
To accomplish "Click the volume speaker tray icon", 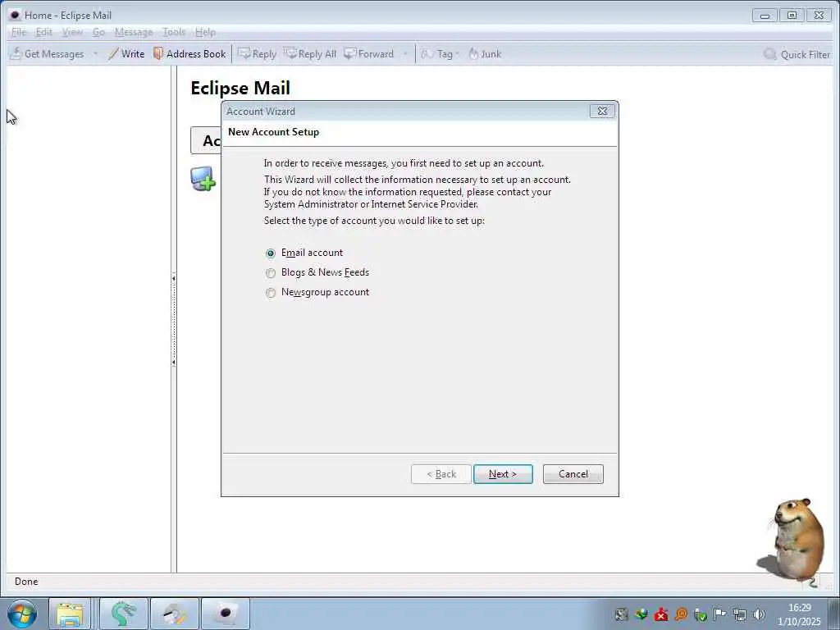I will [x=759, y=614].
